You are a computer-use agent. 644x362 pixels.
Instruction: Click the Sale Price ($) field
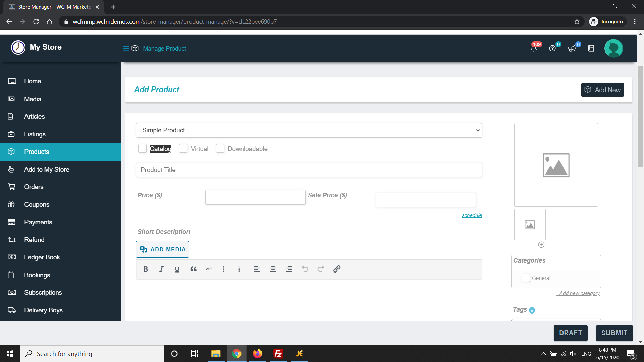[x=426, y=200]
